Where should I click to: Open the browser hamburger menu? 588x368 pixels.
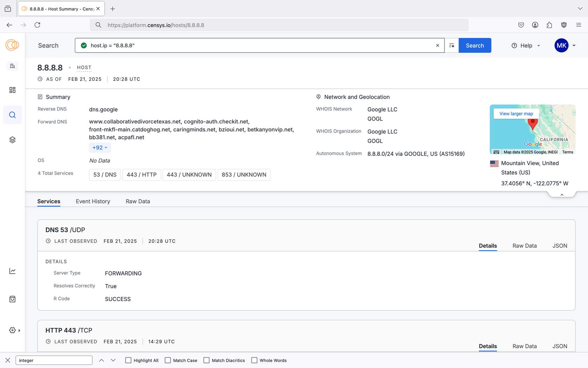(x=579, y=25)
